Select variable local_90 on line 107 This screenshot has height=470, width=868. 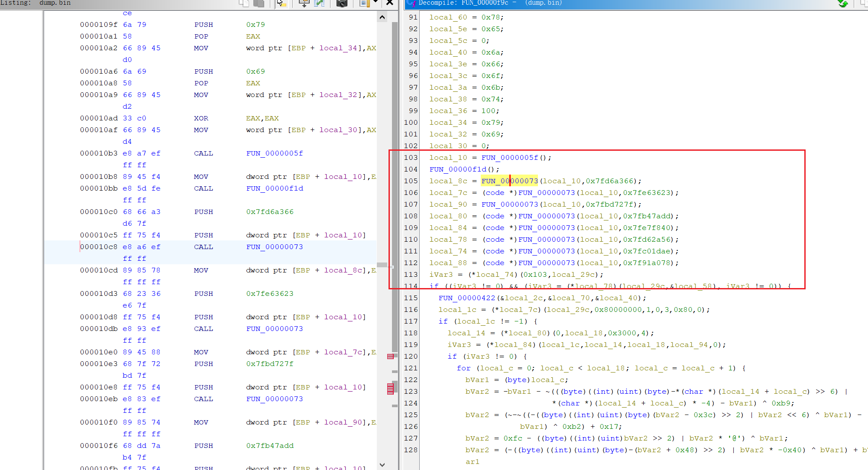coord(448,204)
